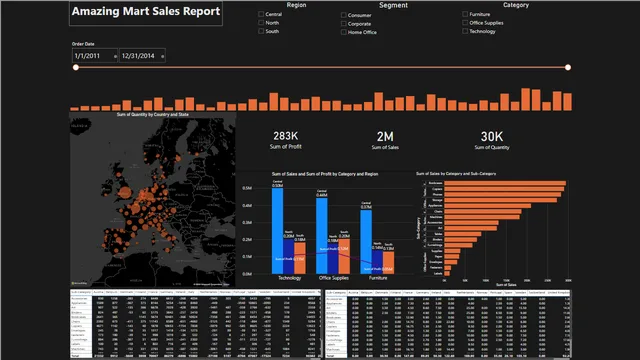This screenshot has height=360, width=640.
Task: Select the Appliances bar in sub-category chart
Action: click(x=488, y=206)
